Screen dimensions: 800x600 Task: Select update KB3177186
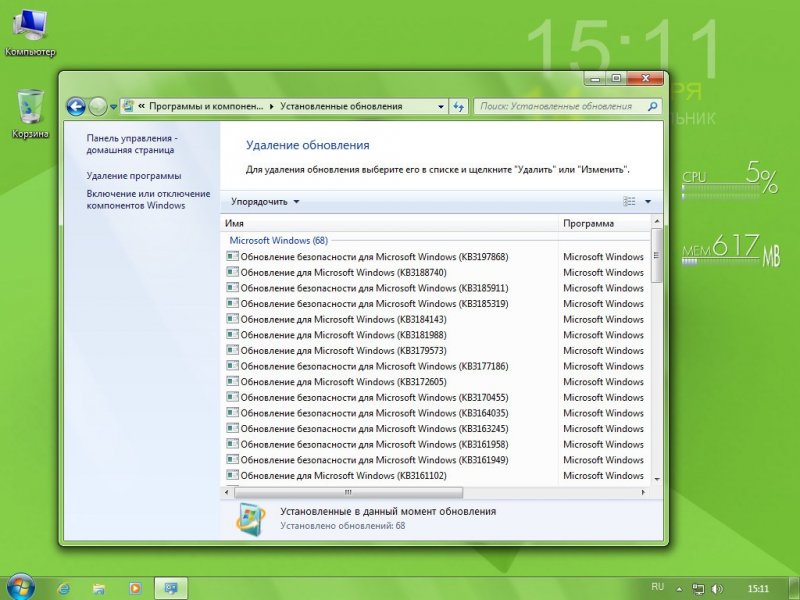tap(437, 366)
